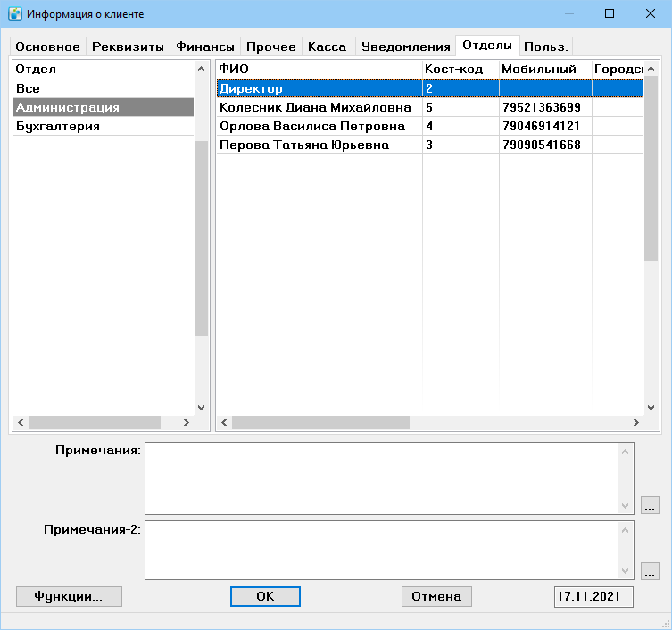Screen dimensions: 672x630
Task: Open the Реквизиты tab
Action: [x=128, y=46]
